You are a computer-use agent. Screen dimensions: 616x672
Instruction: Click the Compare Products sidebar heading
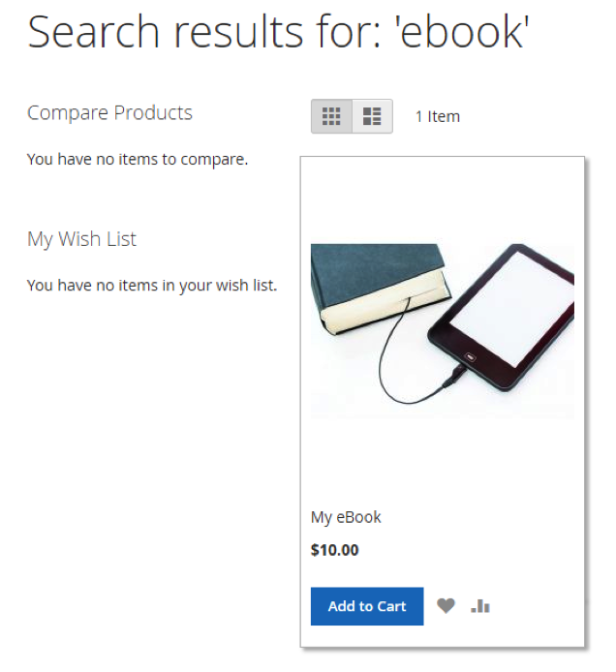109,112
